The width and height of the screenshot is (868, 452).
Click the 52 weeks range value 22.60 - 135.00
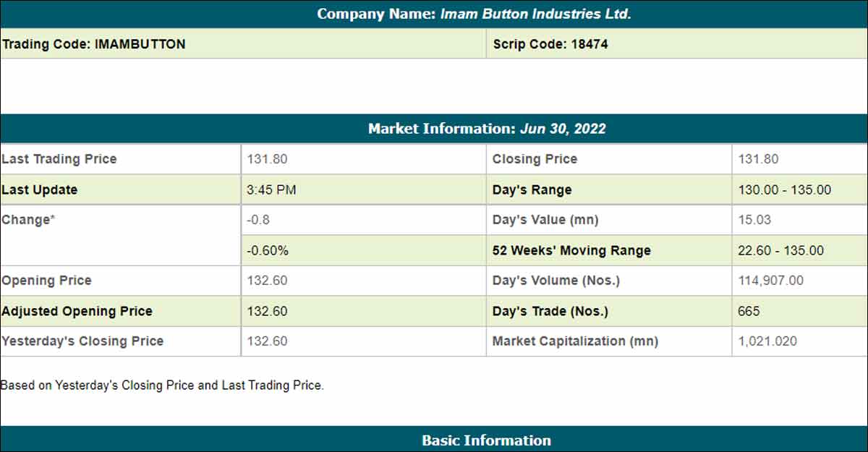click(780, 251)
